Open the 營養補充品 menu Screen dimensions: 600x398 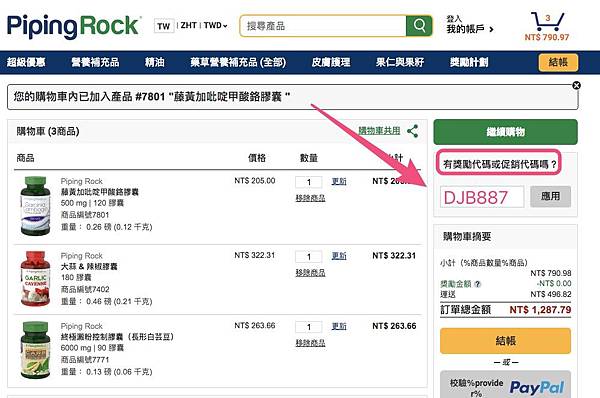[95, 62]
